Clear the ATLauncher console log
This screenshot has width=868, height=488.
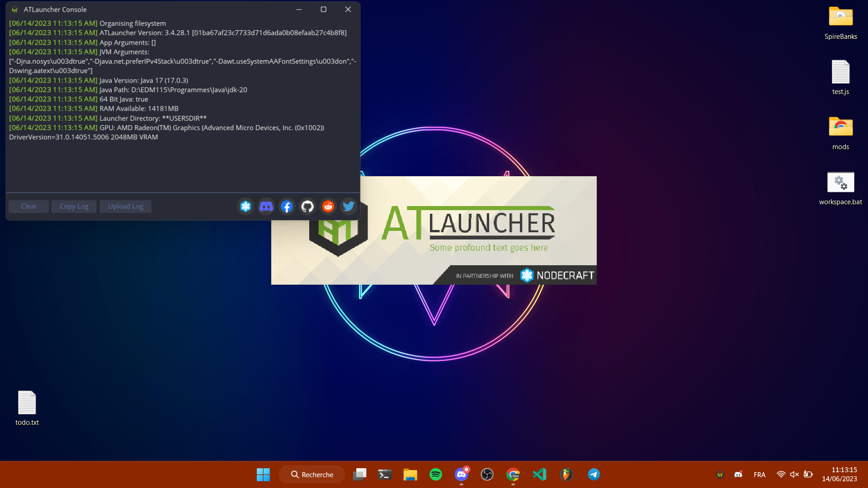coord(28,206)
